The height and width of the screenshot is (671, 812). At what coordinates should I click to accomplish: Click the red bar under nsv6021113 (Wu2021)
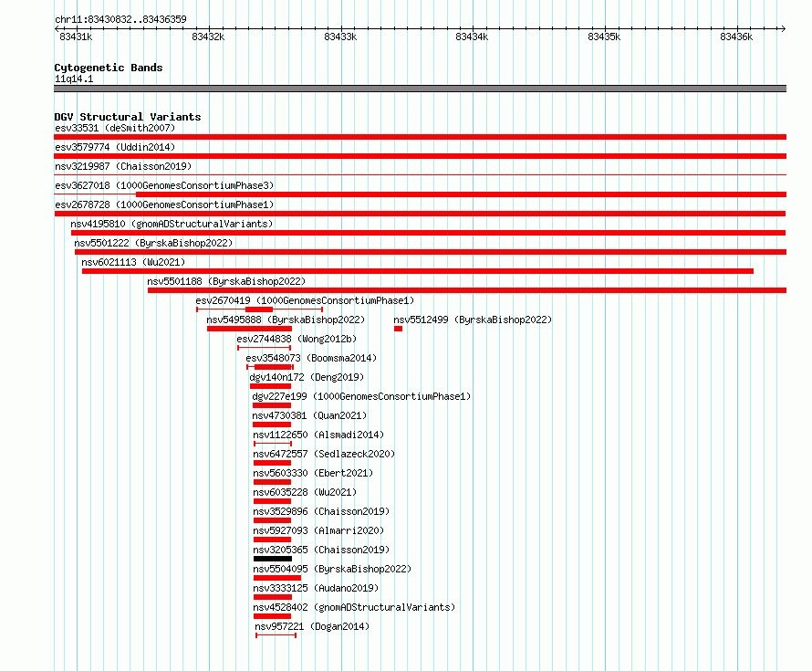click(x=418, y=271)
